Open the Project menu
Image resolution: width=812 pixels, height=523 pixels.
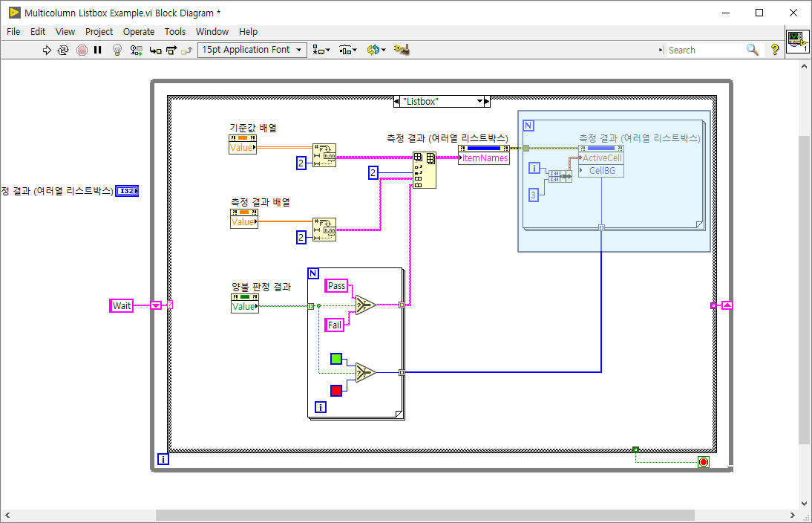coord(99,32)
